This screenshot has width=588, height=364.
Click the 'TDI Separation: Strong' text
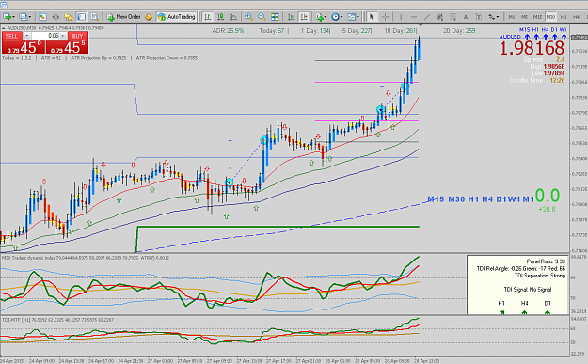click(540, 276)
